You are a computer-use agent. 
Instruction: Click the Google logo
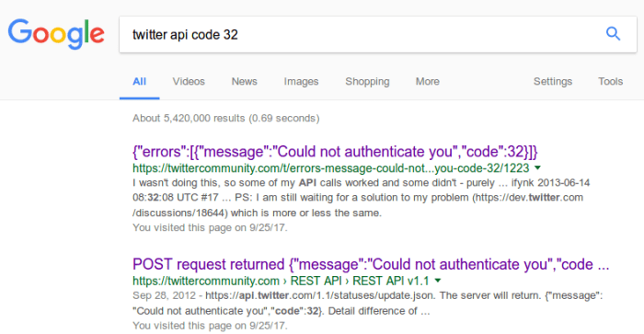click(56, 34)
